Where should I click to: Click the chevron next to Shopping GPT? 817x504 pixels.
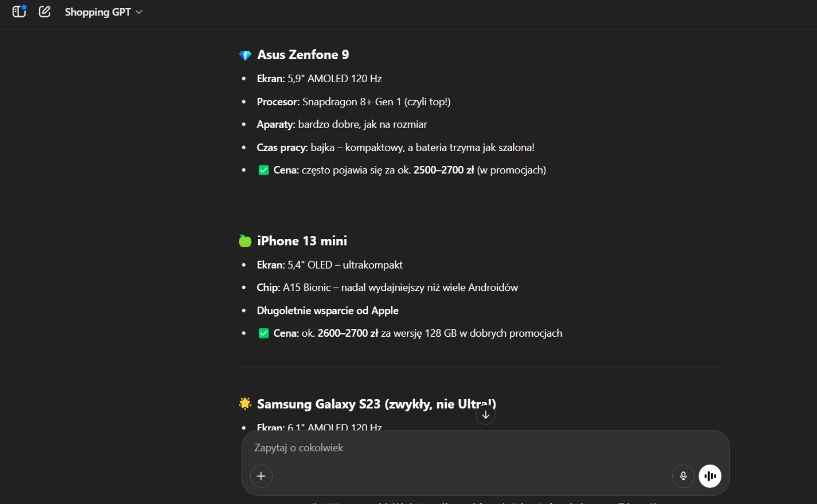point(139,12)
